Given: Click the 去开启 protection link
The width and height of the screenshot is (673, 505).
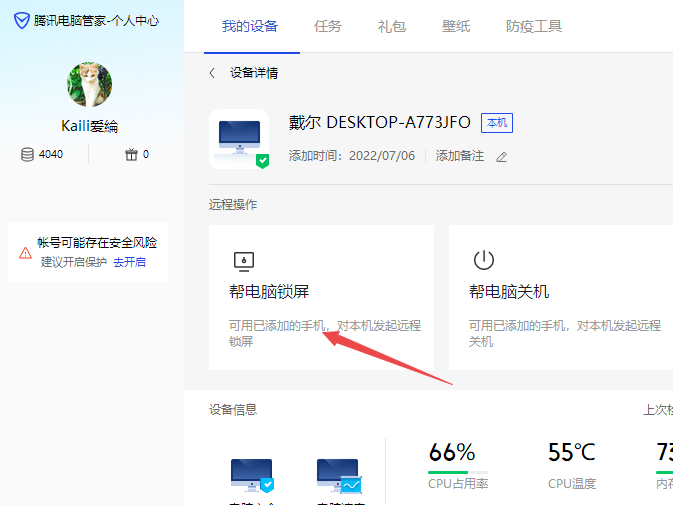Looking at the screenshot, I should point(129,262).
